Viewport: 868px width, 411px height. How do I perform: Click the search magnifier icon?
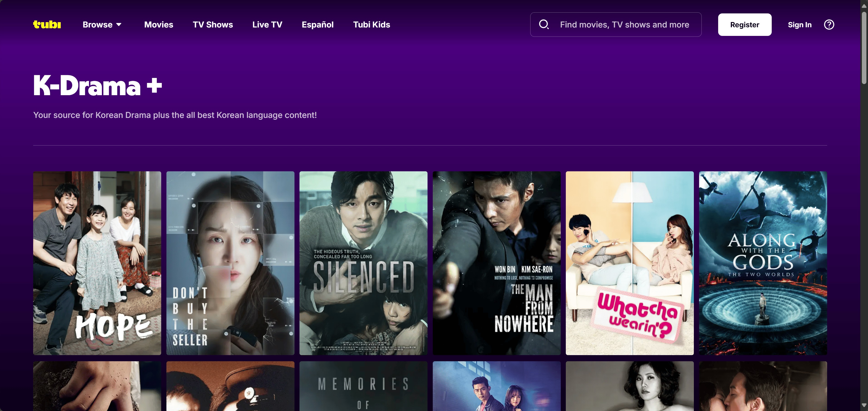click(x=544, y=24)
